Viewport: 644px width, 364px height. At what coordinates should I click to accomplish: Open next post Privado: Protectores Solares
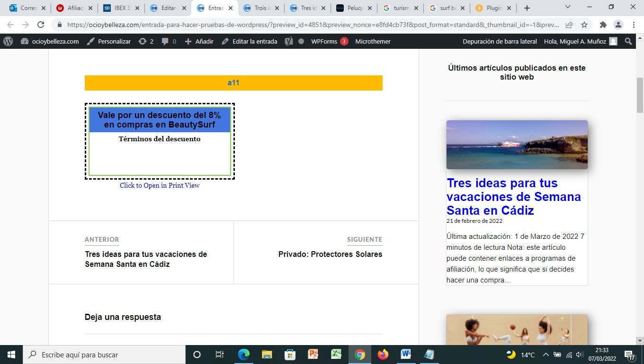coord(330,254)
